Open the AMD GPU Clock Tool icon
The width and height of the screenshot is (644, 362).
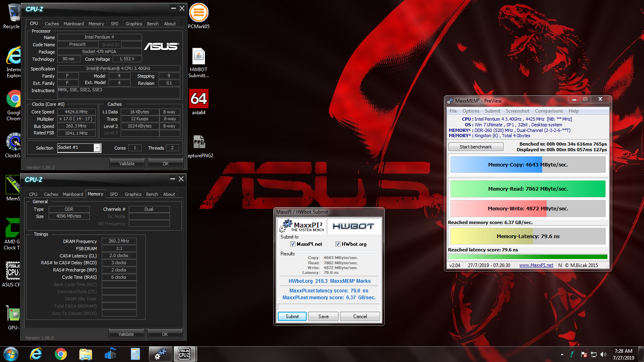point(12,234)
